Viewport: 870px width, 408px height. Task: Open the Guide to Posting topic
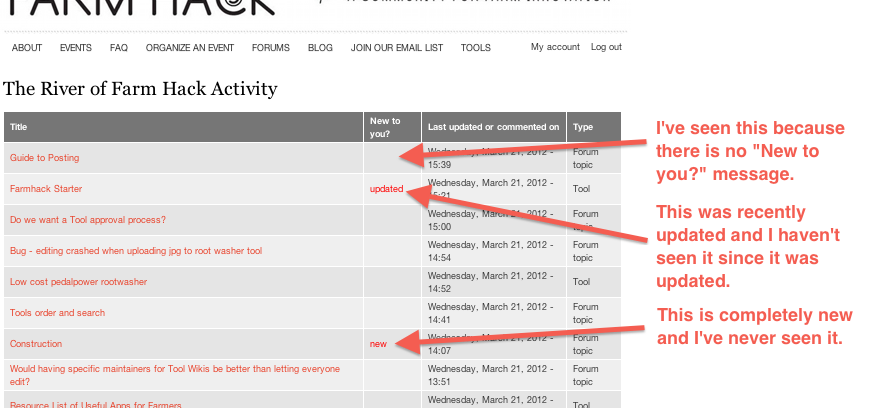pos(44,158)
